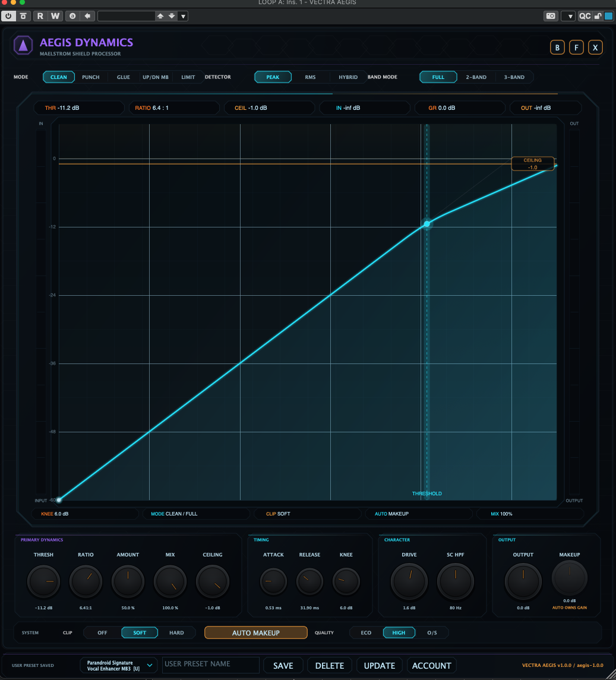The image size is (616, 680).
Task: Open preset management dropdown arrow in toolbar
Action: [183, 16]
